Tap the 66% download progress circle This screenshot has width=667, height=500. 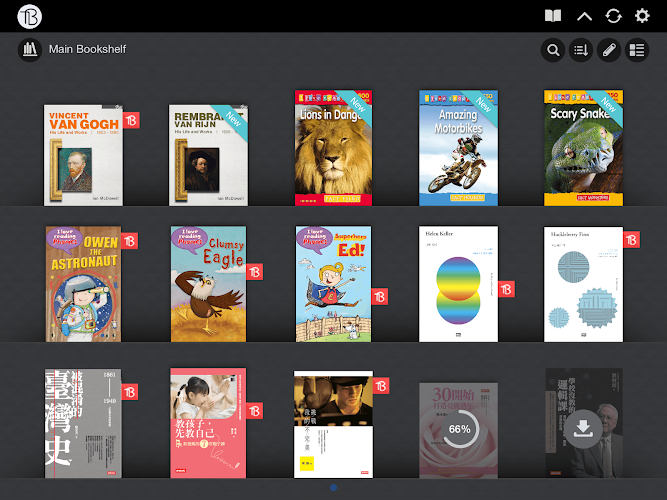pos(459,429)
